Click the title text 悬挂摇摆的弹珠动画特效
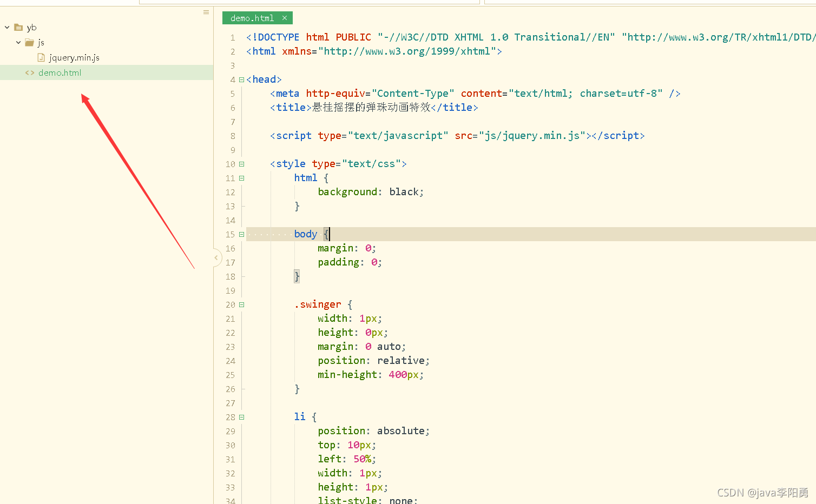Image resolution: width=816 pixels, height=504 pixels. [x=371, y=108]
